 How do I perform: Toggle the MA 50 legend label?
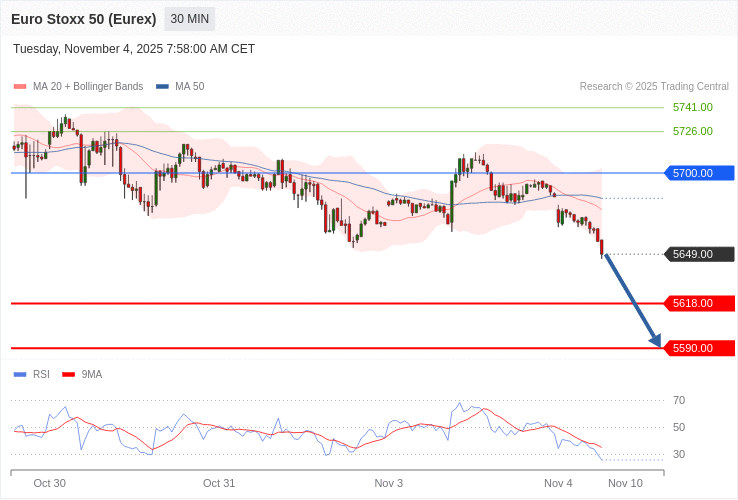pos(189,87)
